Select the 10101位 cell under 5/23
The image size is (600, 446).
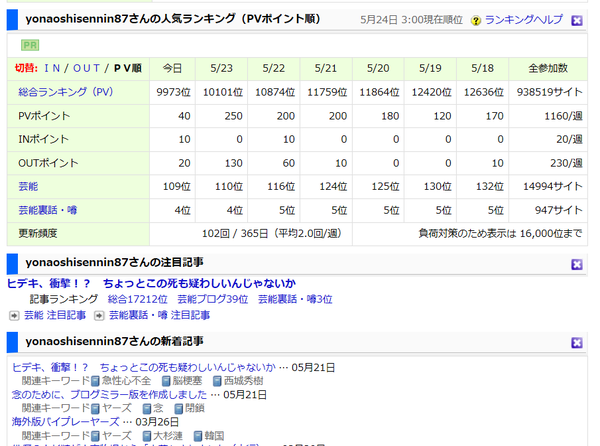click(x=222, y=92)
